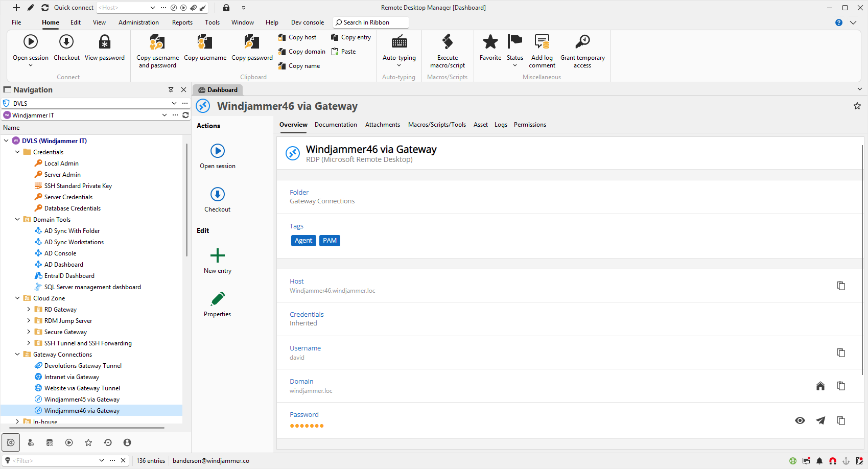Viewport: 868px width, 469px height.
Task: Collapse the Credentials folder
Action: coord(17,152)
